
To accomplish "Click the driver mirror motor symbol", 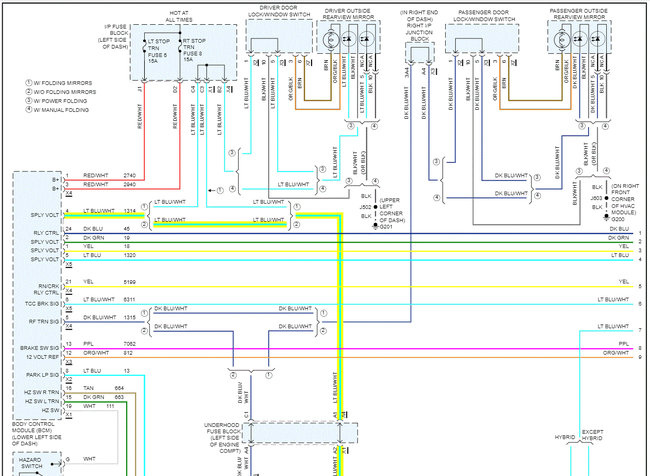I will (331, 40).
